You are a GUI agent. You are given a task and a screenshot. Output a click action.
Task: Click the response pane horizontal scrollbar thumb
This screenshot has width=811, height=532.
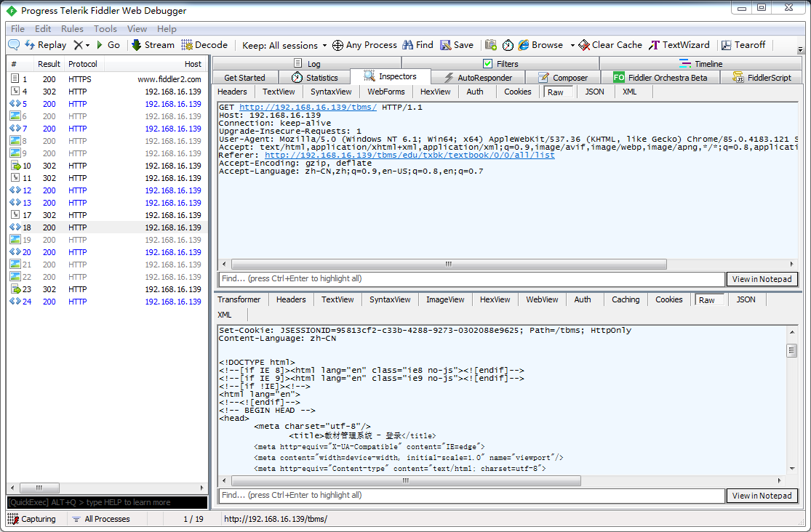[406, 481]
